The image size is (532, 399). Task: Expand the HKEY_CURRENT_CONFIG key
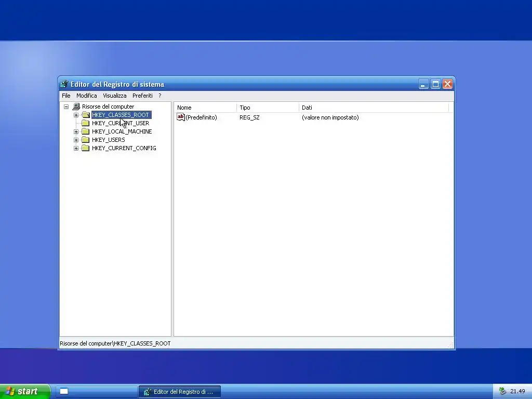[76, 148]
